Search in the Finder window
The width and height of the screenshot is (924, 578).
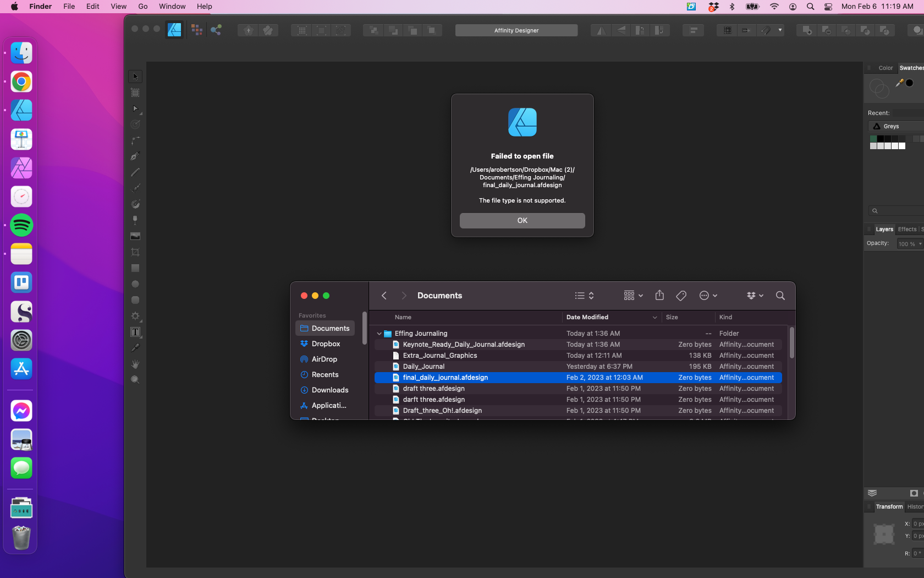780,296
